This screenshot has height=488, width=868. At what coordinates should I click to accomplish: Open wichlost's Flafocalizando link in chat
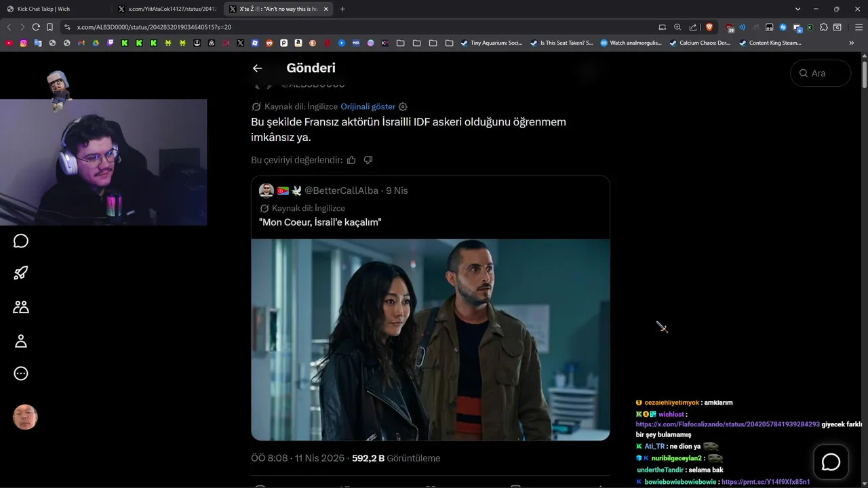point(728,424)
